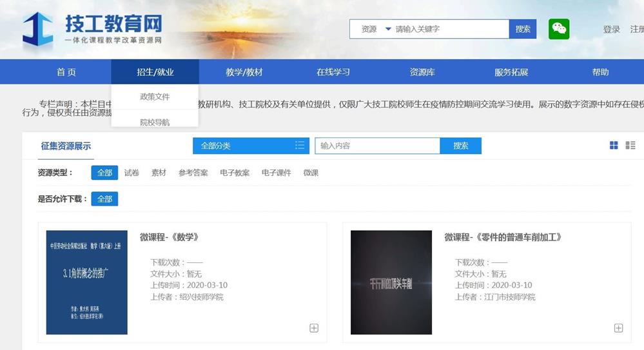The image size is (644, 350).
Task: Go to 资源库 in navigation bar
Action: click(422, 72)
